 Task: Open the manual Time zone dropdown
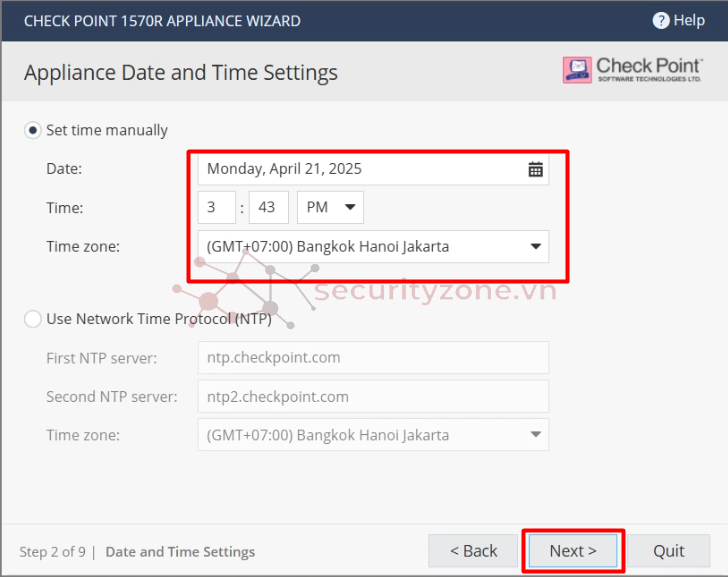click(373, 246)
